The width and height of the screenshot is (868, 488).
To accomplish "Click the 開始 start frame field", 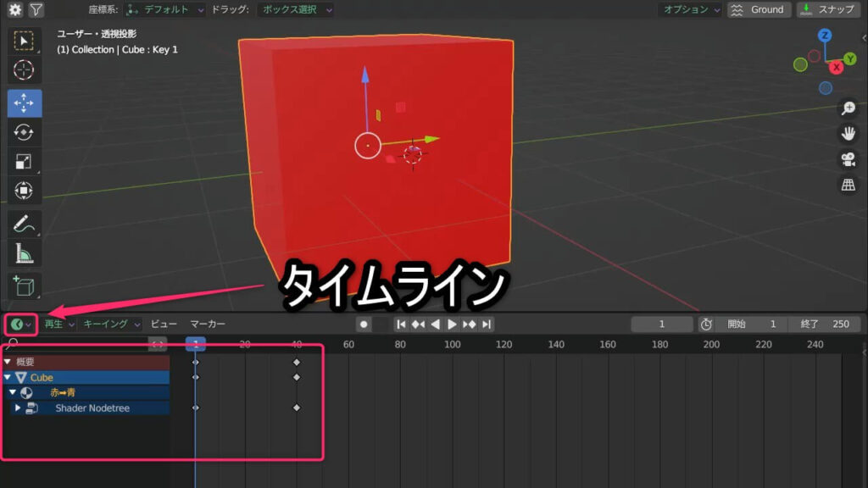I will [x=753, y=324].
